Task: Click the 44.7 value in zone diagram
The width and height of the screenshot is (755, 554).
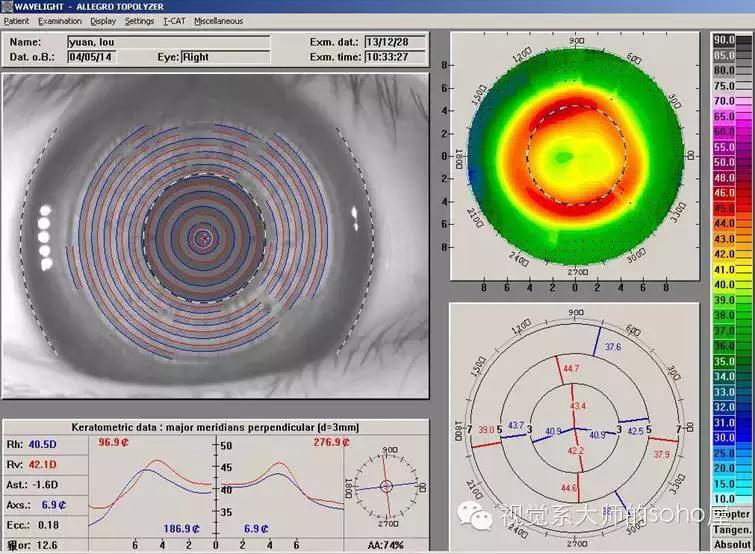Action: coord(571,369)
